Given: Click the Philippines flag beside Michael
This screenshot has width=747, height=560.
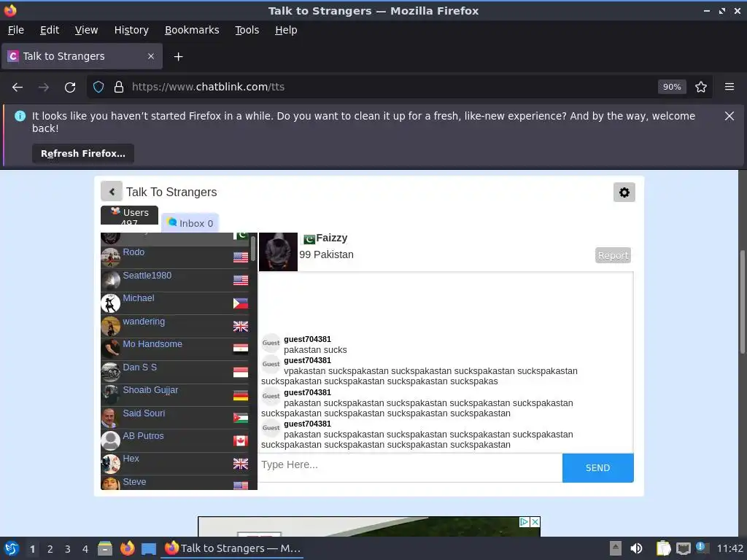Looking at the screenshot, I should click(x=241, y=303).
